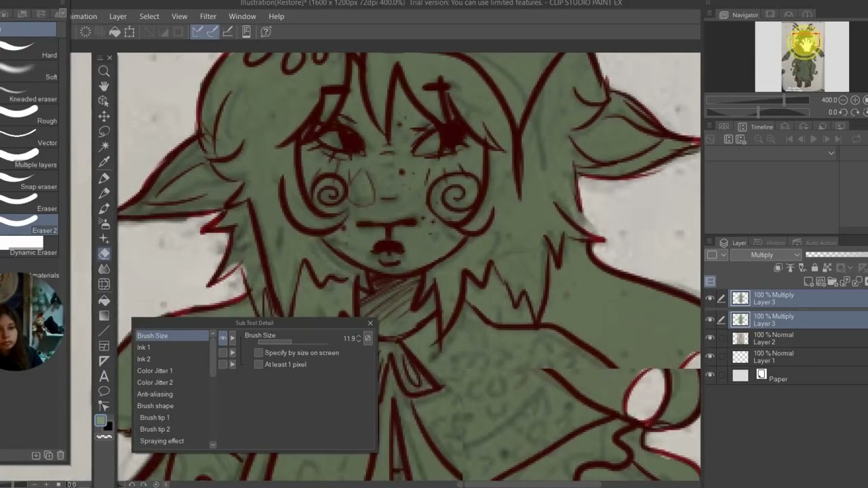Open the Help menu

[277, 16]
